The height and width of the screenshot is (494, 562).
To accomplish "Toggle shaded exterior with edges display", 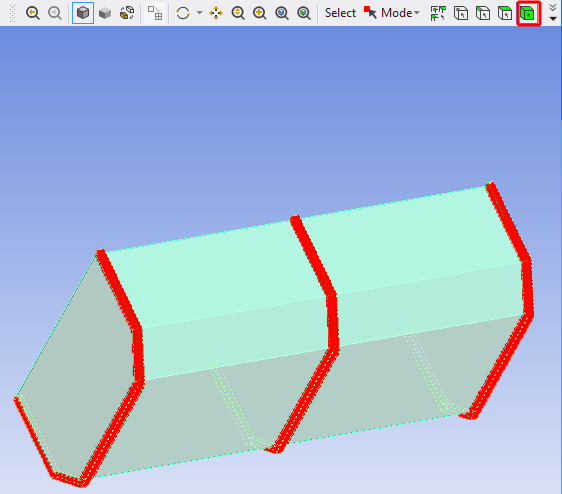I will tap(83, 13).
